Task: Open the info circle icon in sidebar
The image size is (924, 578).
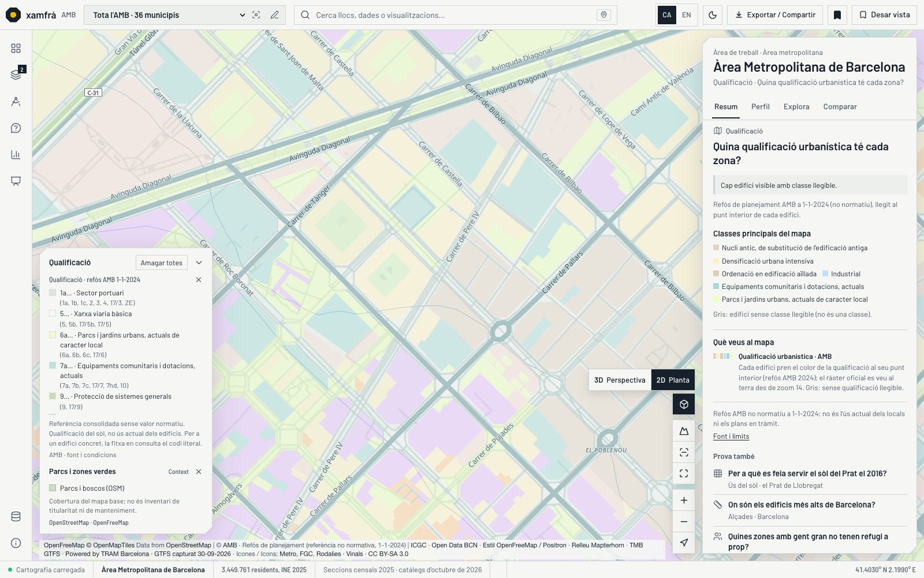Action: (x=16, y=543)
